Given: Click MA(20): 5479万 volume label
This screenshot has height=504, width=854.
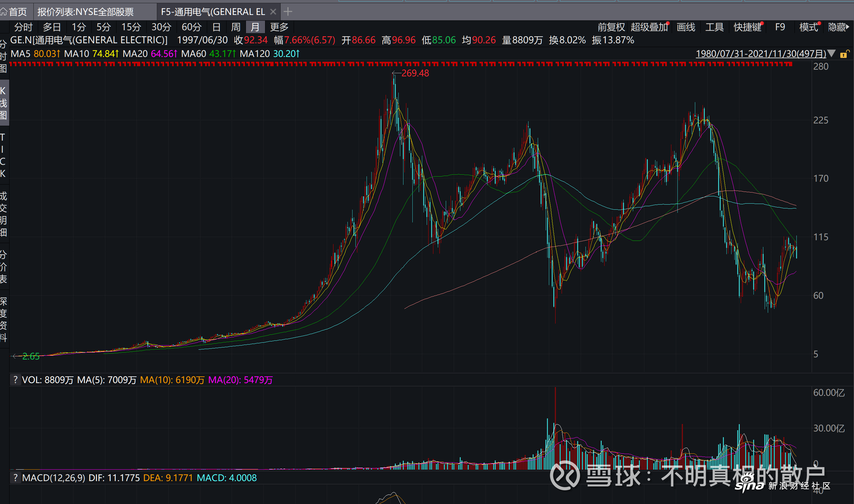Looking at the screenshot, I should tap(241, 380).
